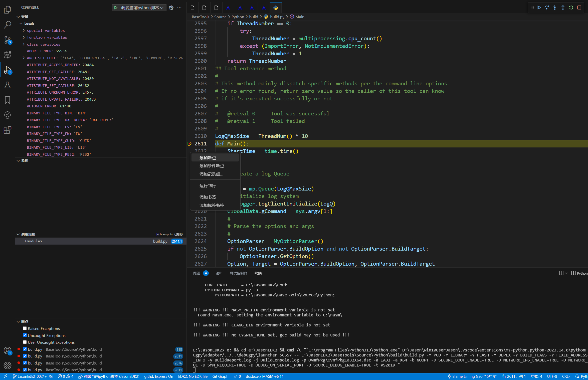Click the split terminal icon in panel

coord(561,273)
